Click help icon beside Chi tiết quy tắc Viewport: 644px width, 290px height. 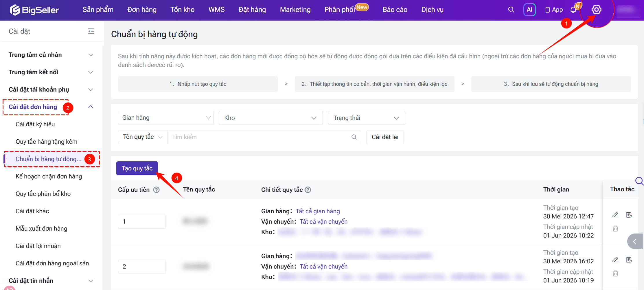[x=308, y=190]
